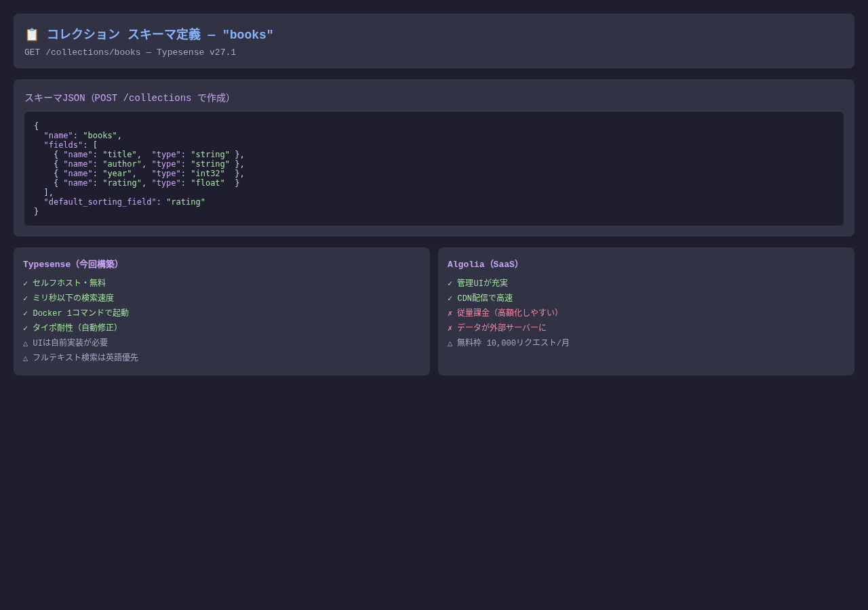The image size is (868, 610).
Task: Click the タイポ耐性（自動修正）item
Action: click(71, 328)
